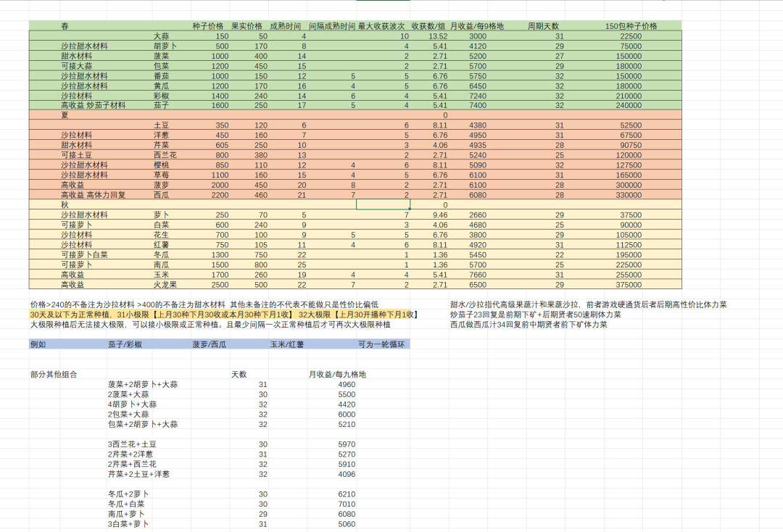Click the '洋葱' crop cell
Viewport: 783px width, 532px height.
[x=161, y=136]
